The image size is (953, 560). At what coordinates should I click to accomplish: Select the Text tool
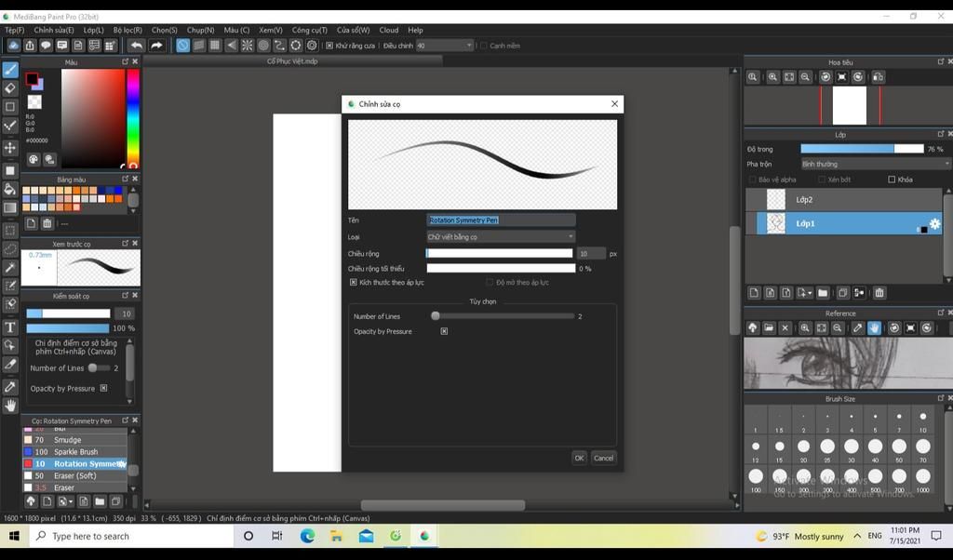tap(10, 327)
